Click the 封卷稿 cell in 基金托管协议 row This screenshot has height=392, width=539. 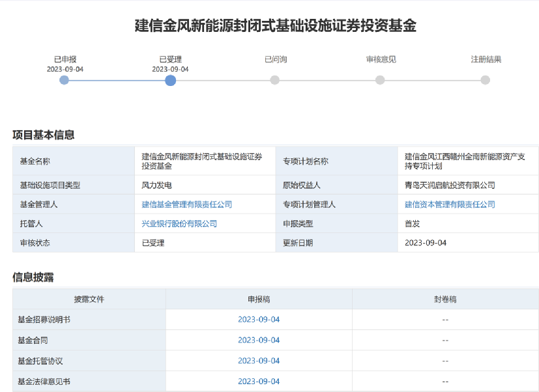pos(445,361)
